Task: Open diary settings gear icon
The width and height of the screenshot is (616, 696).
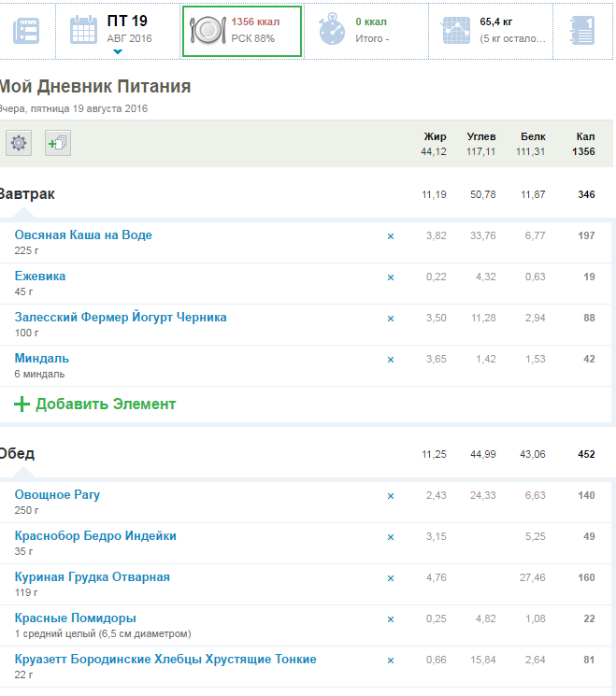Action: click(19, 143)
